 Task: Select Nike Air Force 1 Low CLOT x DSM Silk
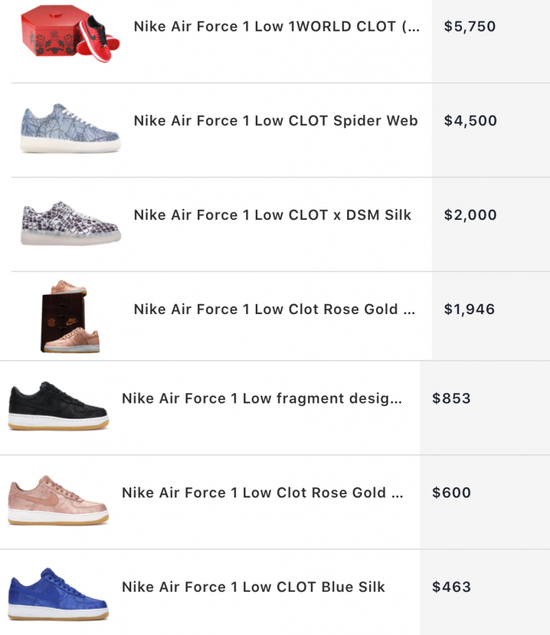tap(272, 215)
